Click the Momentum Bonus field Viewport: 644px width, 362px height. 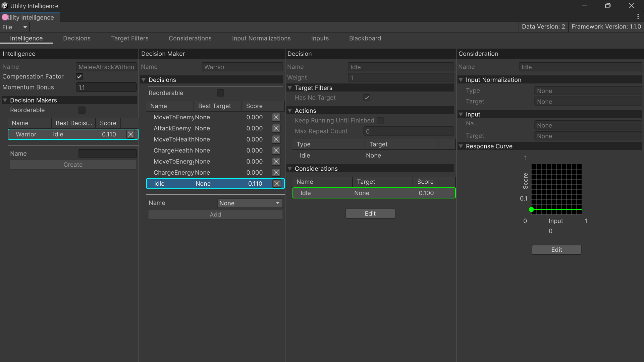pyautogui.click(x=106, y=87)
